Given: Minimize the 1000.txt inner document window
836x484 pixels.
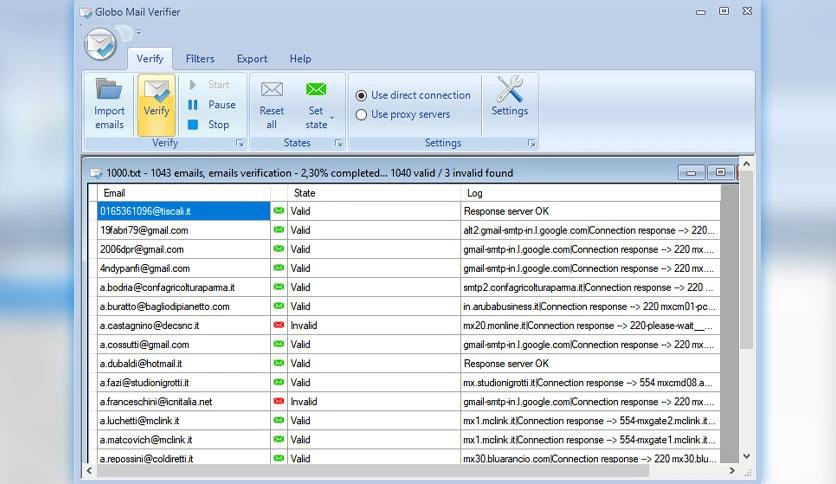Looking at the screenshot, I should (692, 172).
